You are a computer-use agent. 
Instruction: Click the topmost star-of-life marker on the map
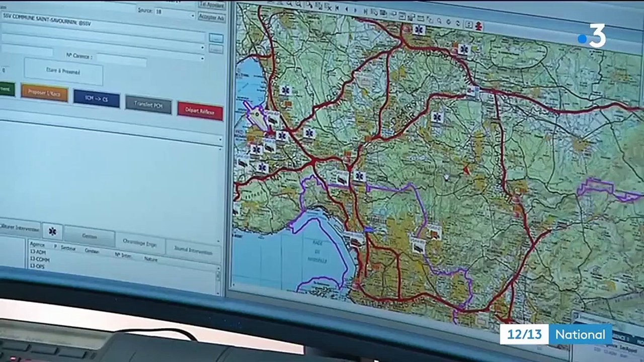point(418,29)
